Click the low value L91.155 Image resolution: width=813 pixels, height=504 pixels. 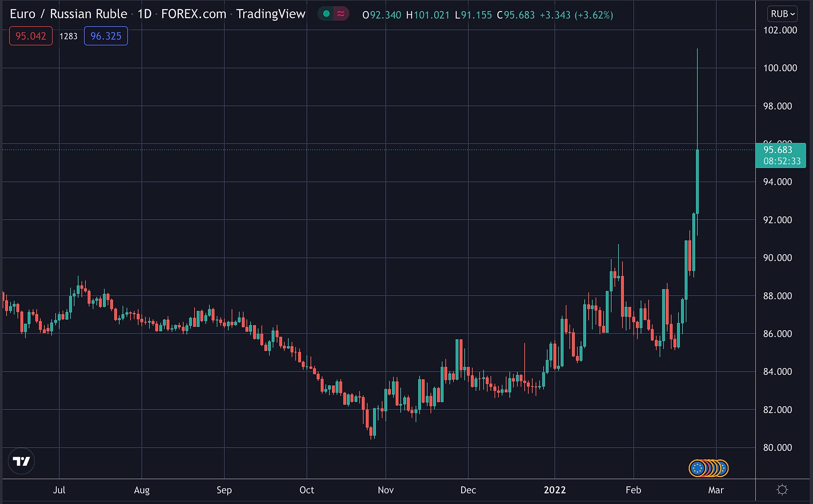[473, 15]
